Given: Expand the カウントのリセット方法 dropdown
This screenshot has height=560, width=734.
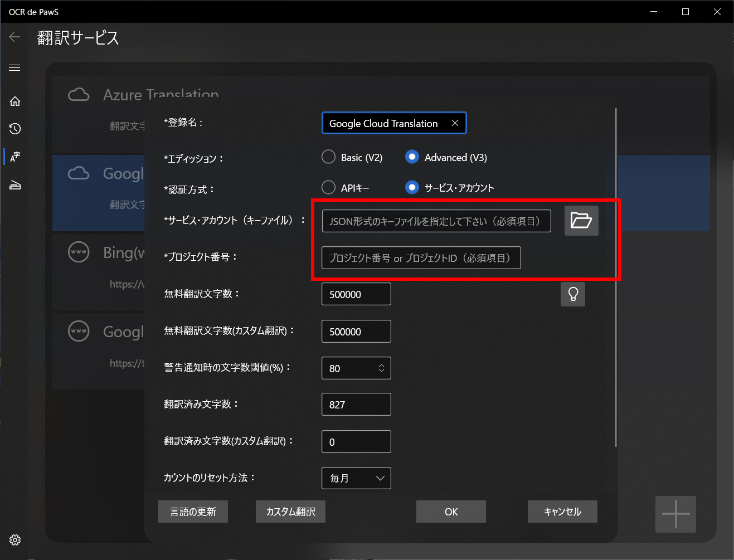Looking at the screenshot, I should pyautogui.click(x=356, y=478).
